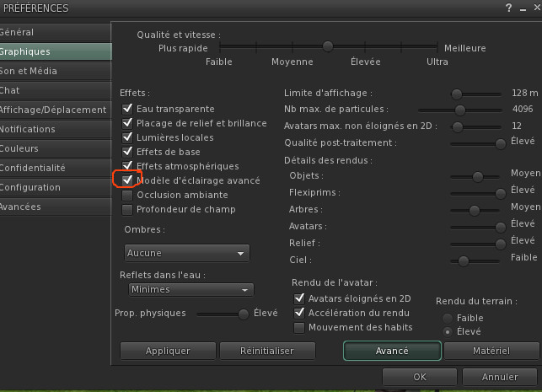This screenshot has height=392, width=542.
Task: Select Faible terrain rendering radio
Action: coord(448,318)
